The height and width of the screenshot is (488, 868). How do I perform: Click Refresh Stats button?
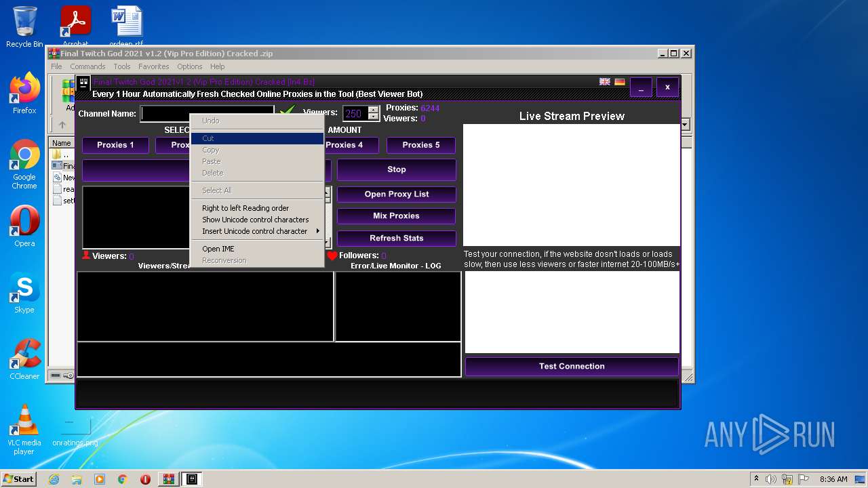click(x=397, y=238)
